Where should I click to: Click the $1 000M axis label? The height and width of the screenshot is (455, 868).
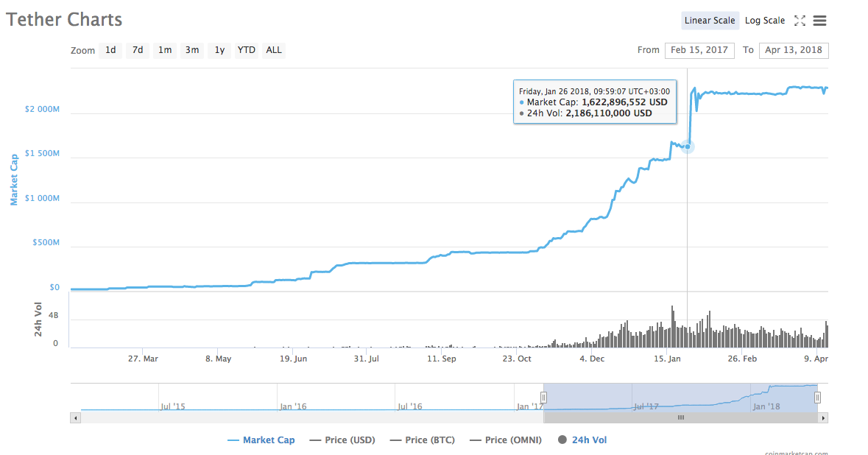pos(42,198)
